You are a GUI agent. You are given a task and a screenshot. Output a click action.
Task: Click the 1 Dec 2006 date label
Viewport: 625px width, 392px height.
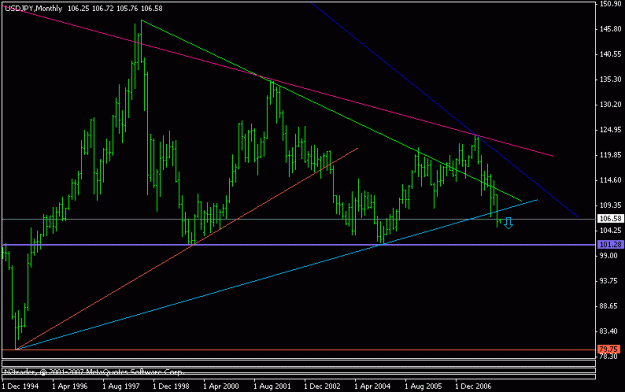(474, 386)
